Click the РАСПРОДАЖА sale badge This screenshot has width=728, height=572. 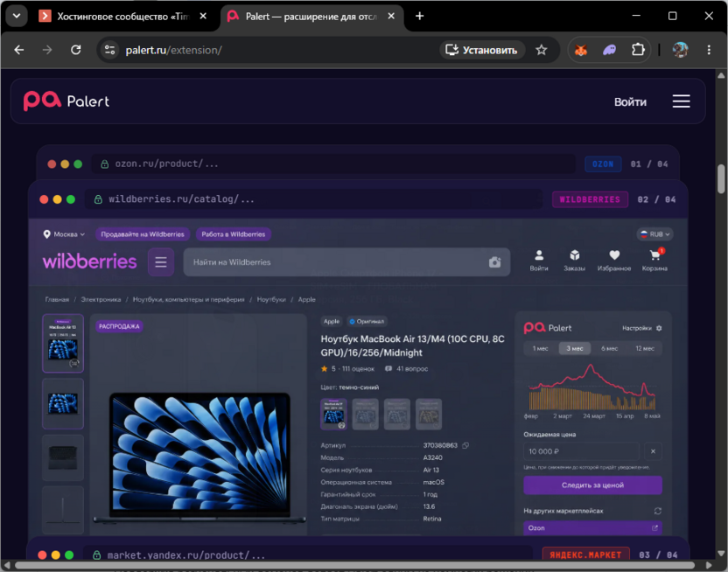pyautogui.click(x=119, y=326)
